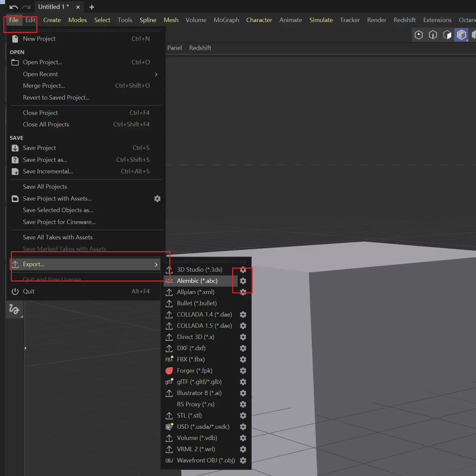Choose Revert to Saved Project...

(84, 98)
